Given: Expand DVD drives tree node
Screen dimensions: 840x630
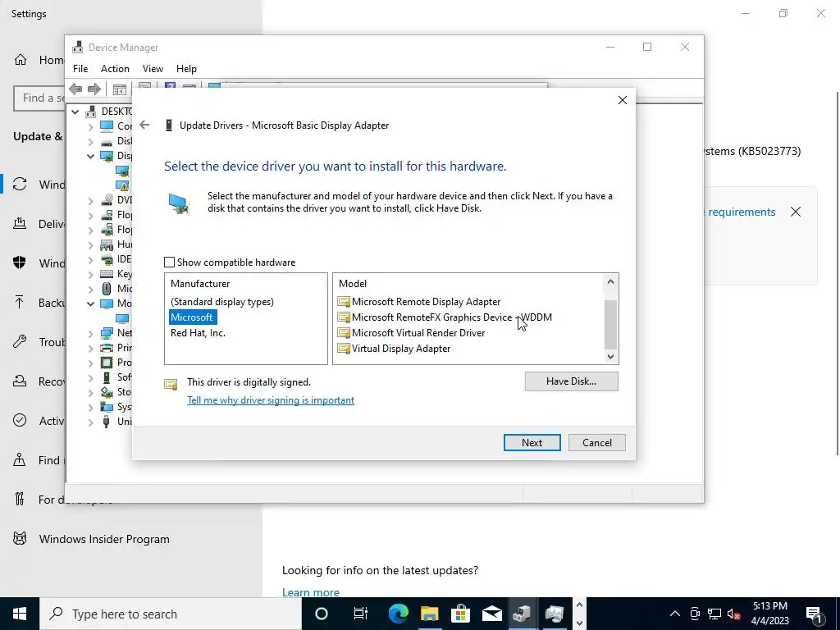Looking at the screenshot, I should 90,200.
